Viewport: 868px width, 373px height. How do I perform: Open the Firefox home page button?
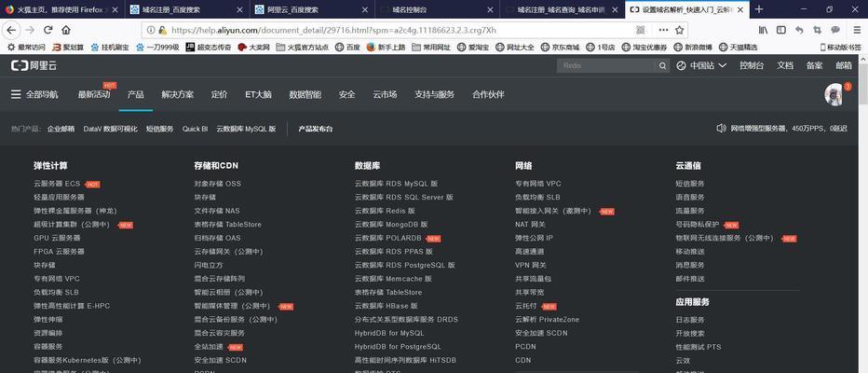(66, 30)
